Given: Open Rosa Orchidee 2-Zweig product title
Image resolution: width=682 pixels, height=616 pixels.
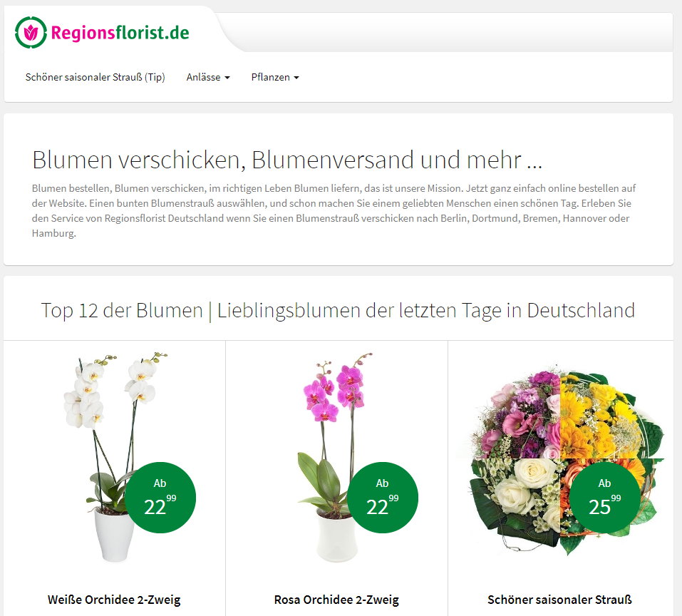Looking at the screenshot, I should tap(336, 600).
